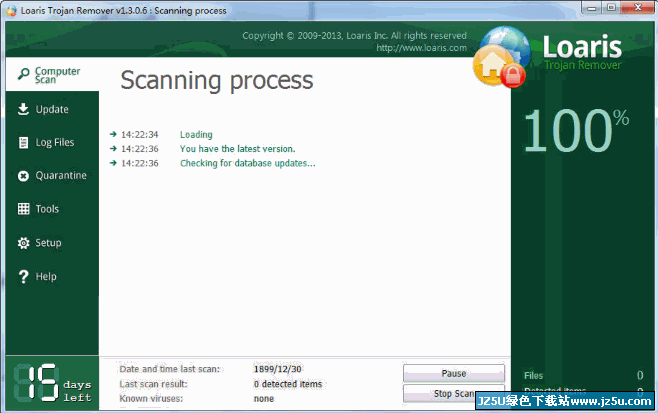Click the copyright notice text
This screenshot has height=413, width=658.
(354, 36)
